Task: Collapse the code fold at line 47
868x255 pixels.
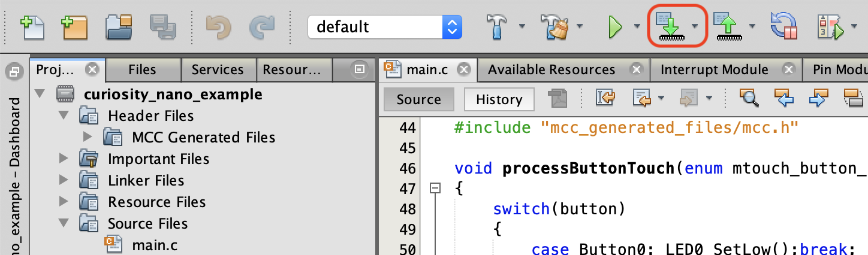Action: click(436, 189)
